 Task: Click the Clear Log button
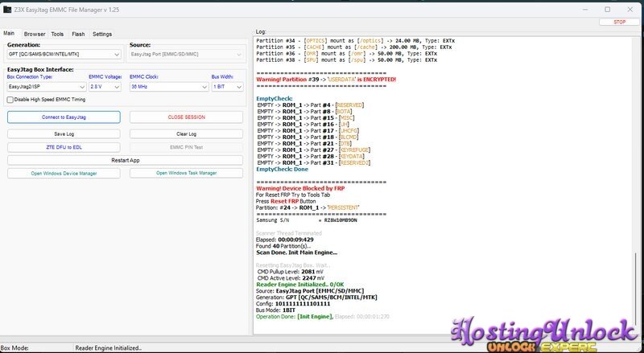pos(186,134)
